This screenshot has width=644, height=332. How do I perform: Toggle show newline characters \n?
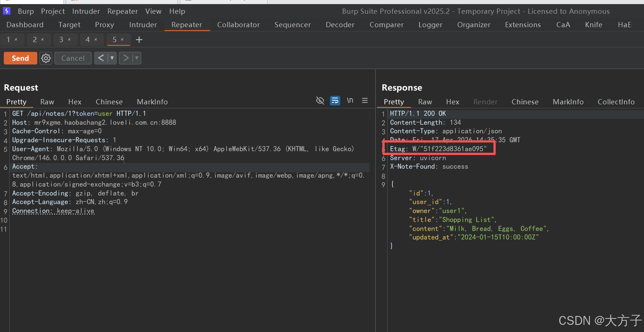coord(350,101)
